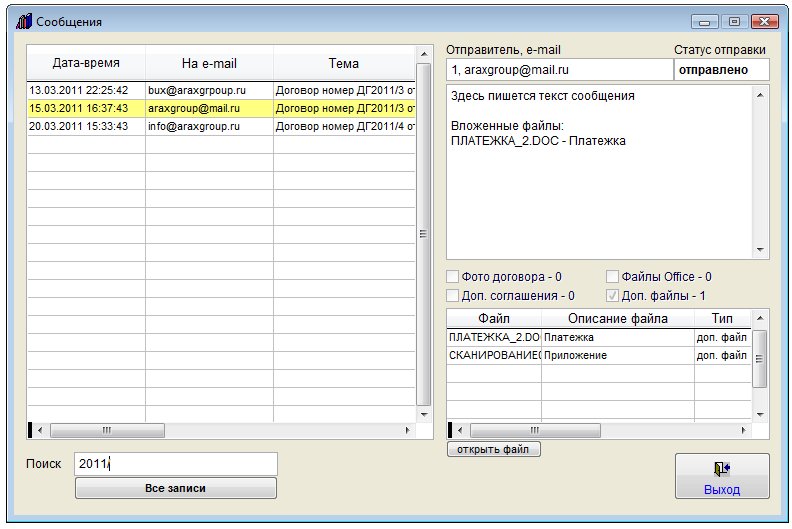Select the message to info@araxgroup.ru
The height and width of the screenshot is (529, 792).
coord(209,126)
